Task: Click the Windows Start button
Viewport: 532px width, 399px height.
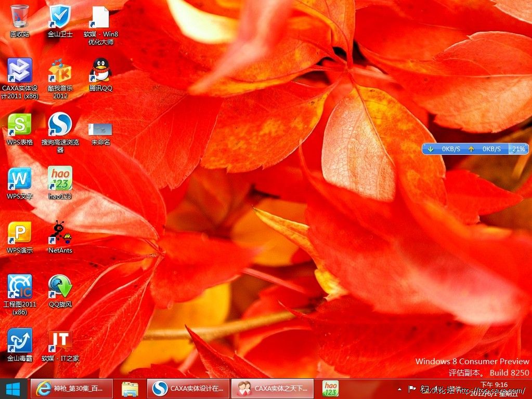Action: pos(13,389)
